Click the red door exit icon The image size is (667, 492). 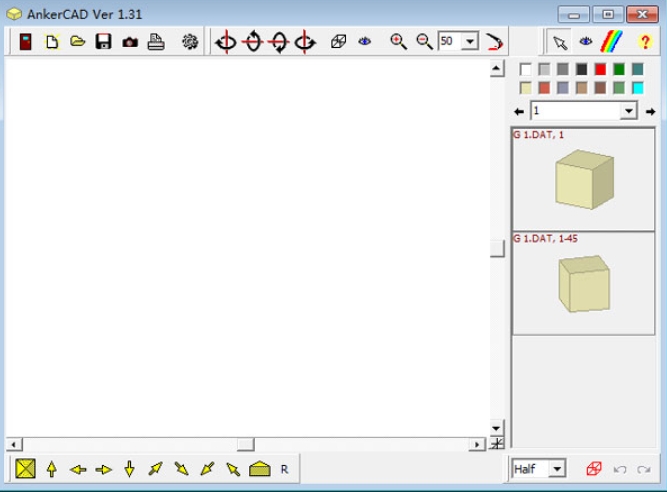click(26, 42)
